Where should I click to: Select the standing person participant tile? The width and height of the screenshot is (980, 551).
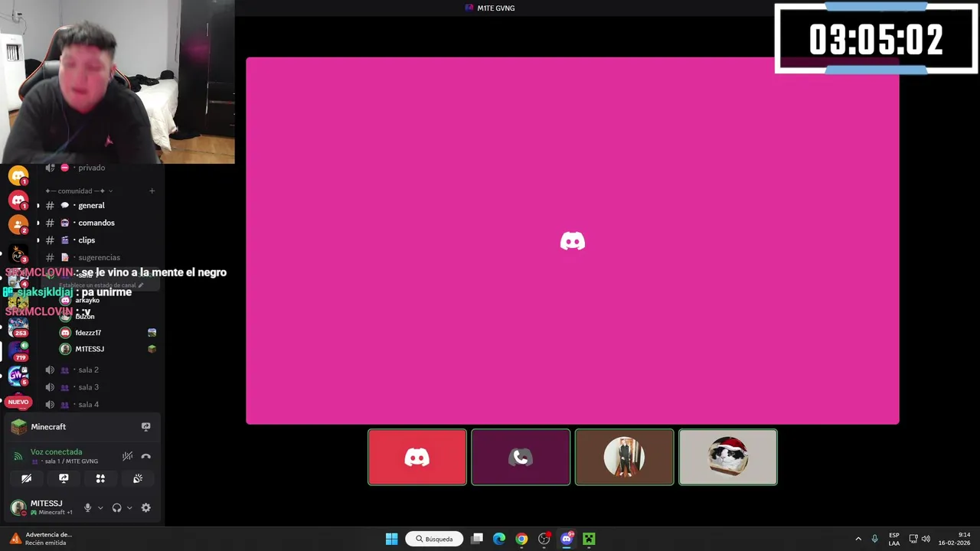pyautogui.click(x=624, y=457)
